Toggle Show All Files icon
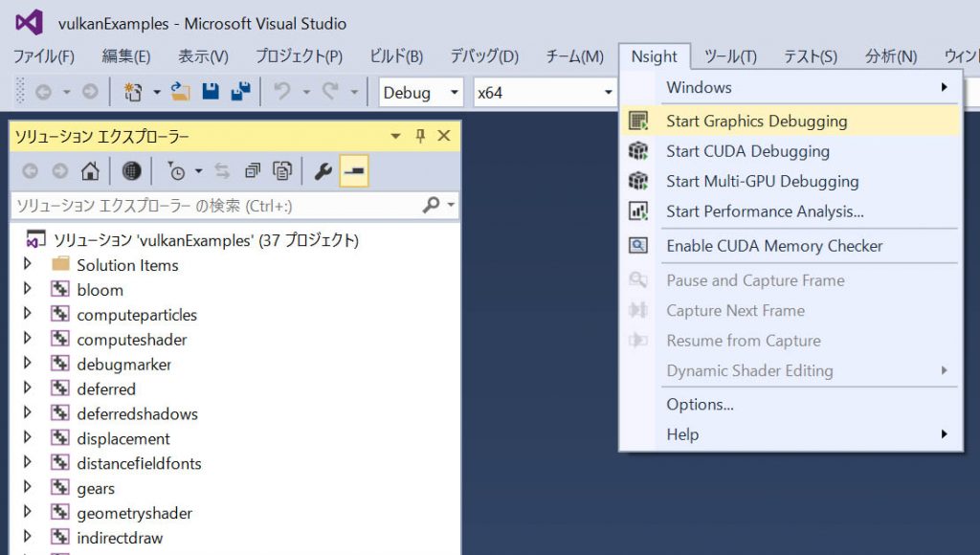980x555 pixels. pyautogui.click(x=282, y=170)
